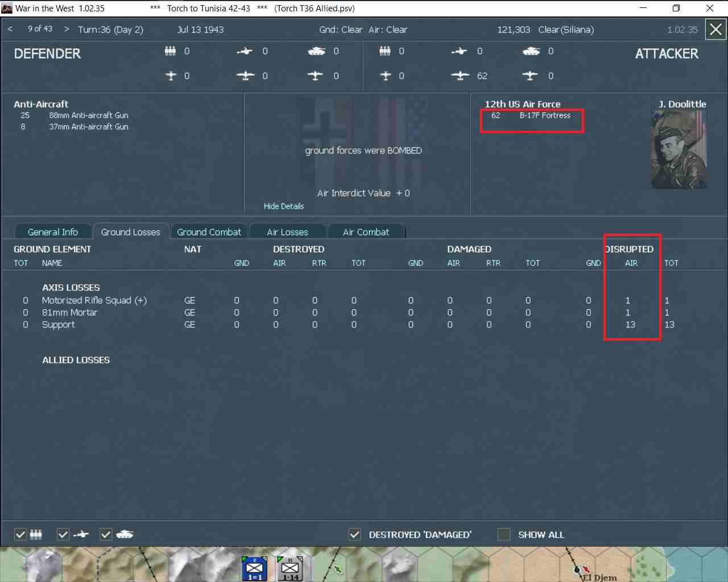The height and width of the screenshot is (582, 728).
Task: Click attacker bomber aircraft icon with 62
Action: pyautogui.click(x=460, y=76)
